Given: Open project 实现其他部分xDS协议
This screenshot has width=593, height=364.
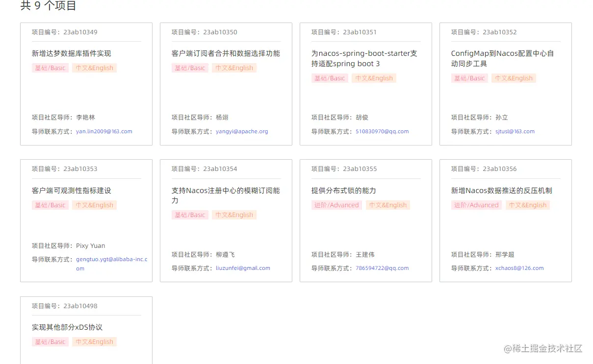Looking at the screenshot, I should [x=67, y=327].
